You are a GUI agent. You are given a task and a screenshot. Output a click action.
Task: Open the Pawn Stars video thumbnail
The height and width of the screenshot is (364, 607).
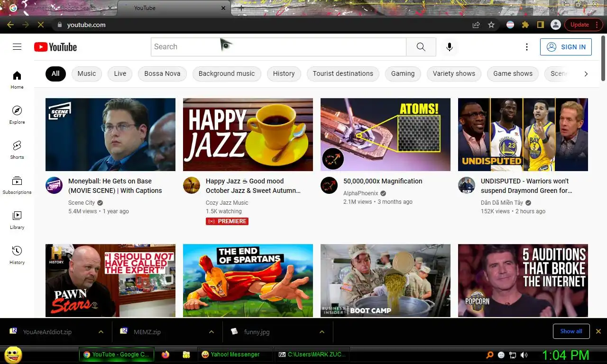coord(110,281)
